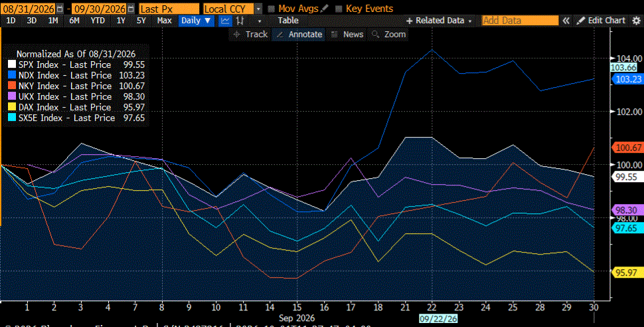This screenshot has height=327, width=644.
Task: Click the Add Data input field
Action: (x=520, y=21)
